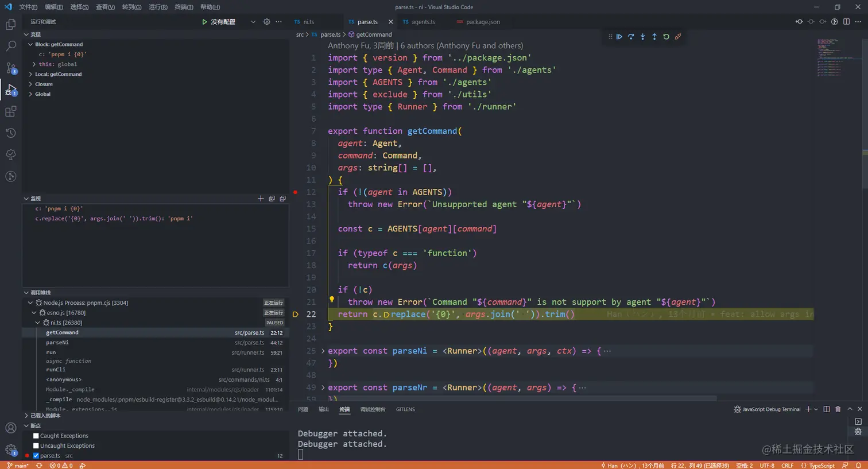
Task: Unfold the parseNi block at line 25
Action: (323, 351)
